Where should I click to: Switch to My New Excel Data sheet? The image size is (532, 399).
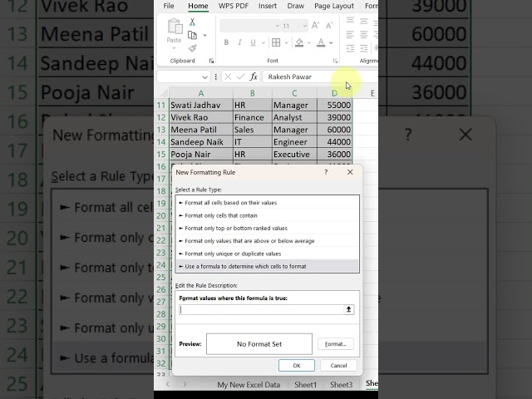tap(249, 385)
